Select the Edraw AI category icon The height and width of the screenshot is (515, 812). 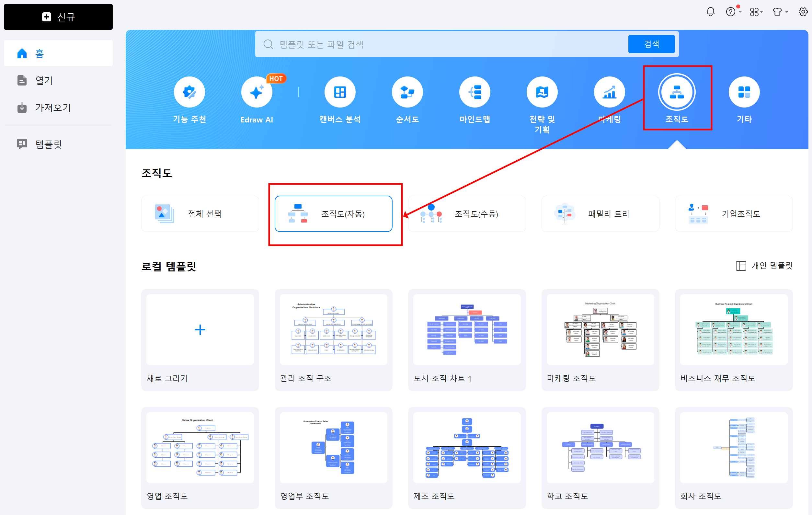257,92
